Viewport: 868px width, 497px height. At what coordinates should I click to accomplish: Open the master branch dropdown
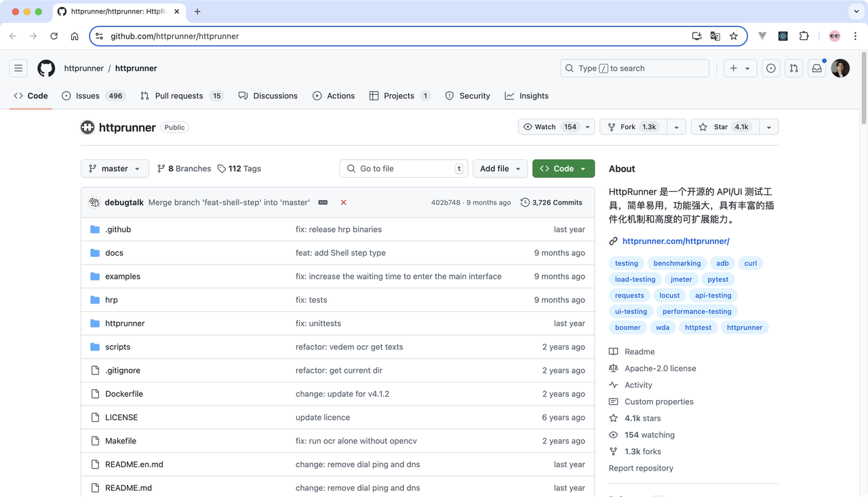tap(115, 168)
